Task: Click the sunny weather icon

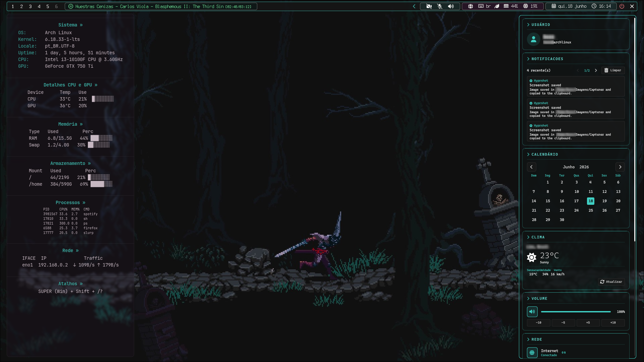Action: tap(532, 257)
